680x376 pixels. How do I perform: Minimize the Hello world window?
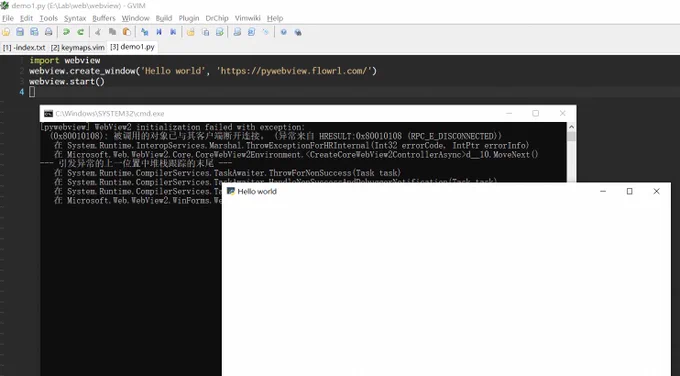[x=603, y=191]
